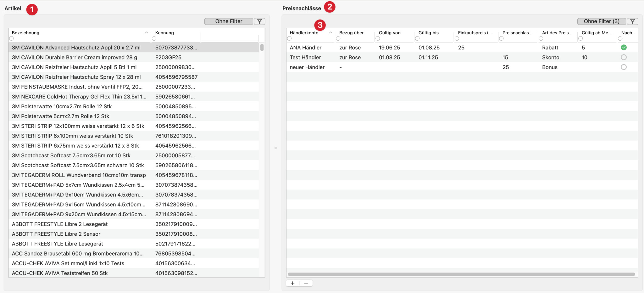Select 3M CAVILON Reizfreier Hautschutz Spray row

click(134, 77)
